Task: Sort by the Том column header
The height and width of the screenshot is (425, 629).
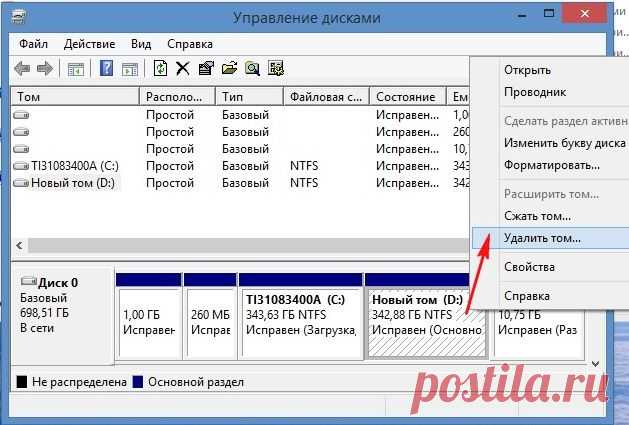Action: [x=75, y=97]
